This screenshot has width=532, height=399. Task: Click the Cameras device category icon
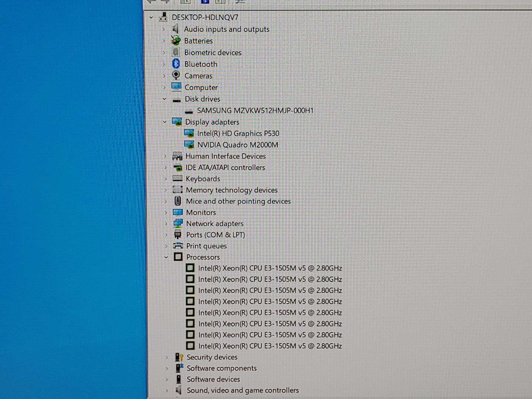click(x=176, y=75)
